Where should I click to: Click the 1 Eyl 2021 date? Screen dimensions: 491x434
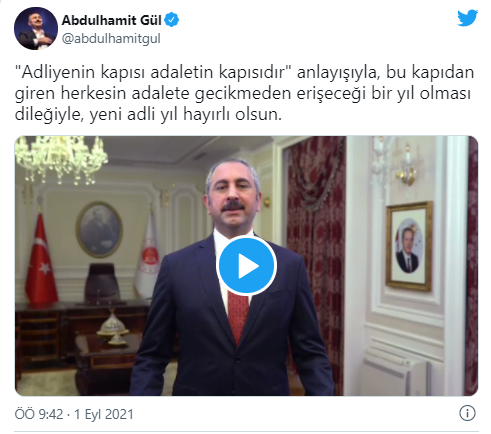pyautogui.click(x=104, y=414)
